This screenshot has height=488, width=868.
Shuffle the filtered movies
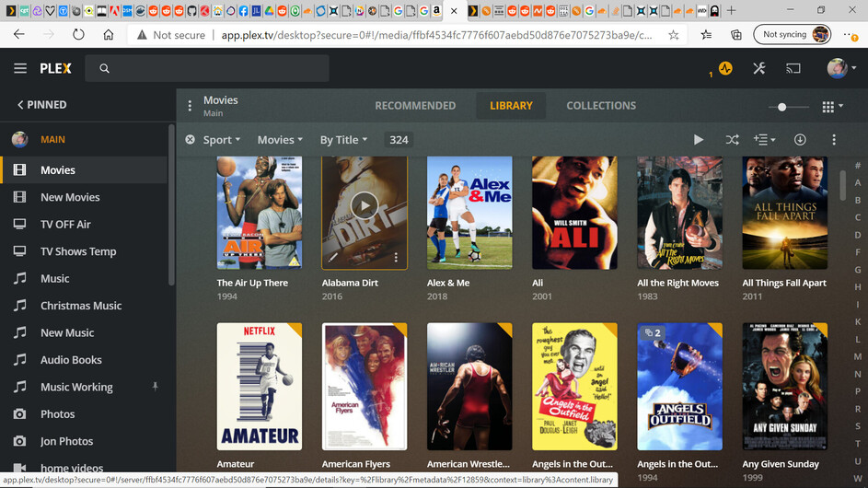(732, 140)
